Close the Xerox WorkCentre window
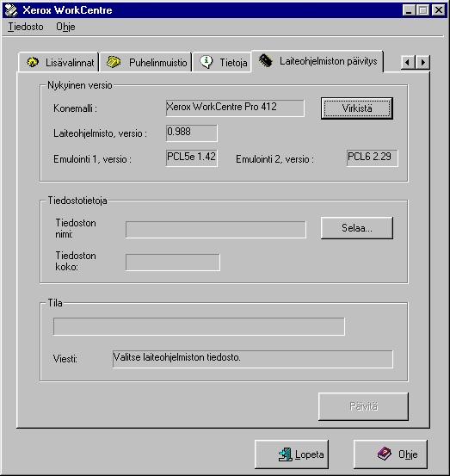Viewport: 450px width, 476px height. tap(438, 10)
